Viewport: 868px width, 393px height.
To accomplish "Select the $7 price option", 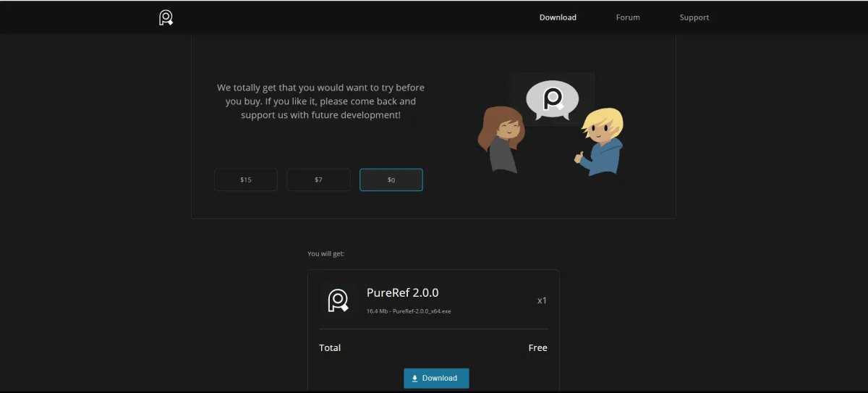I will coord(318,179).
